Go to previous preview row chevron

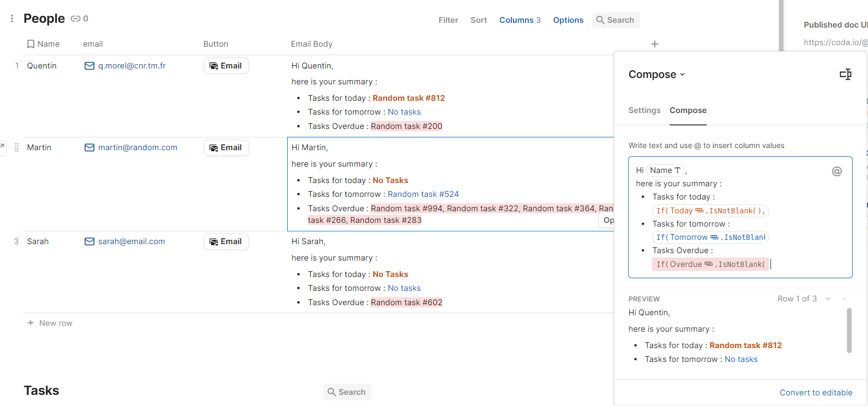pyautogui.click(x=844, y=299)
